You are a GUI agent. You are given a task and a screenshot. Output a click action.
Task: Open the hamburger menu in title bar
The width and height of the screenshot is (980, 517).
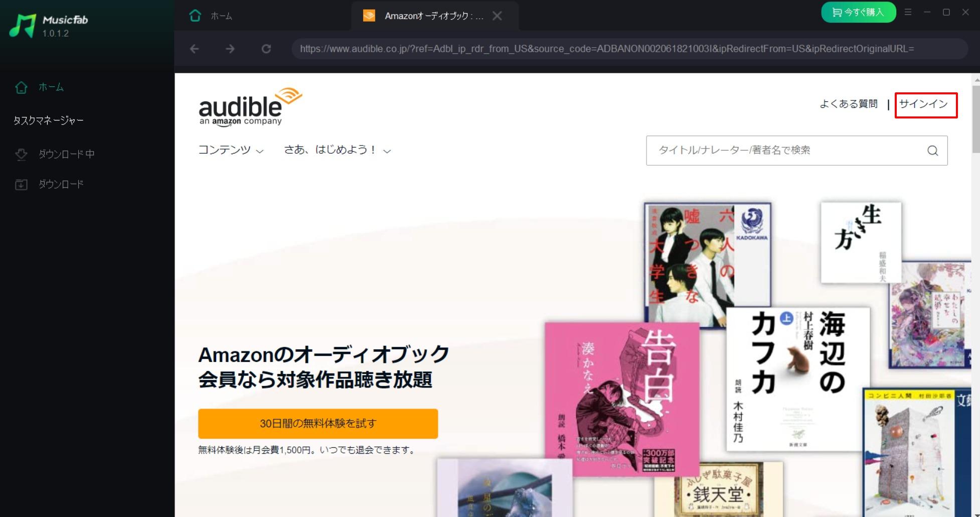click(908, 12)
